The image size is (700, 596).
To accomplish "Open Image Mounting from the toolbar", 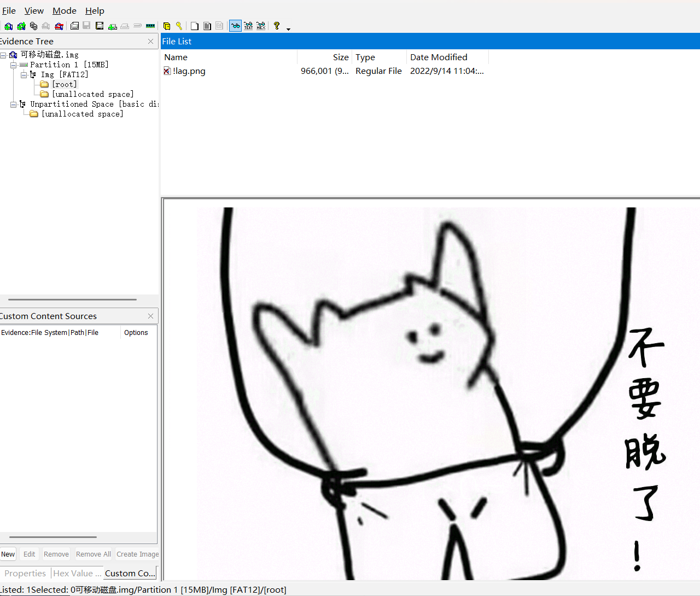I will (34, 26).
